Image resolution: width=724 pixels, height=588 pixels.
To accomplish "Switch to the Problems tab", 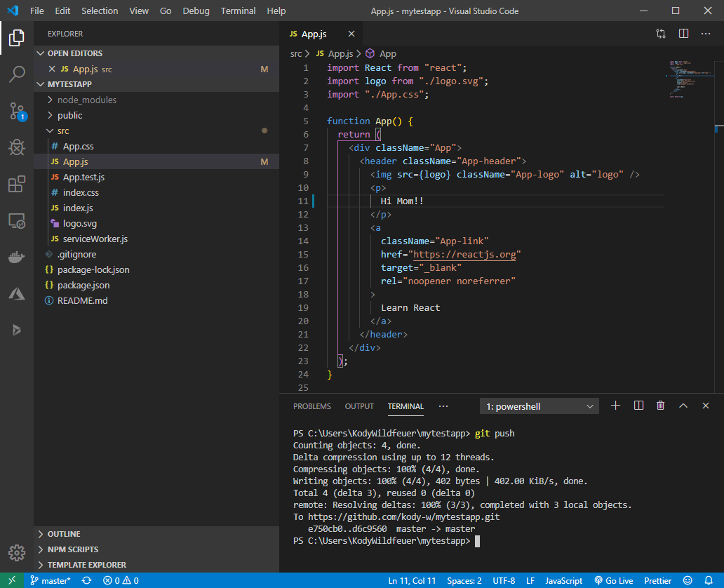I will point(311,406).
